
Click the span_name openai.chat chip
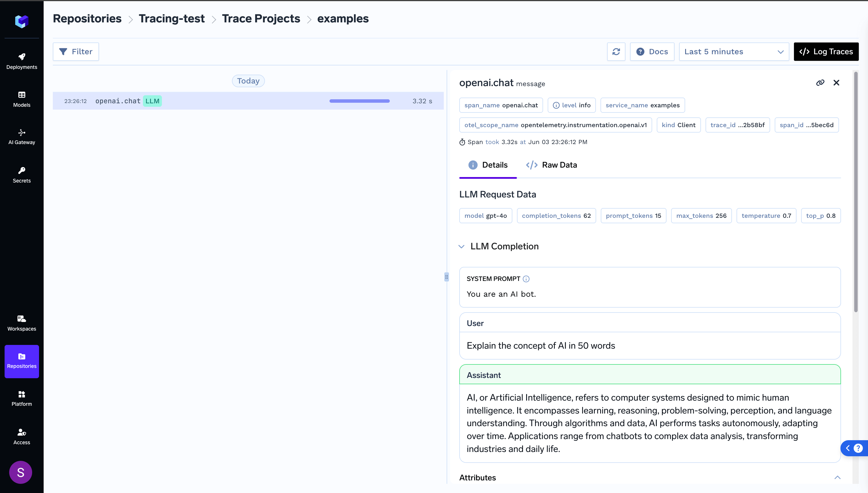click(x=501, y=105)
